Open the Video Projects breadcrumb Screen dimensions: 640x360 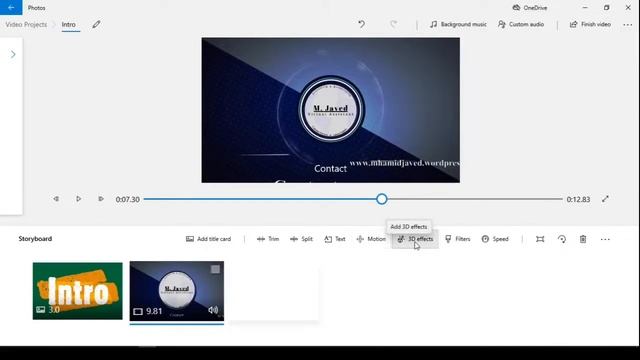click(x=26, y=24)
